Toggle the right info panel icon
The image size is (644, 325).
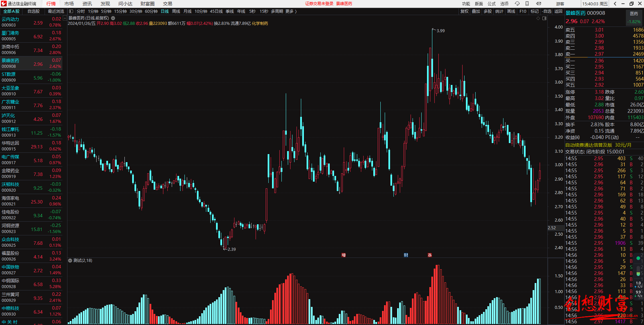(x=544, y=18)
